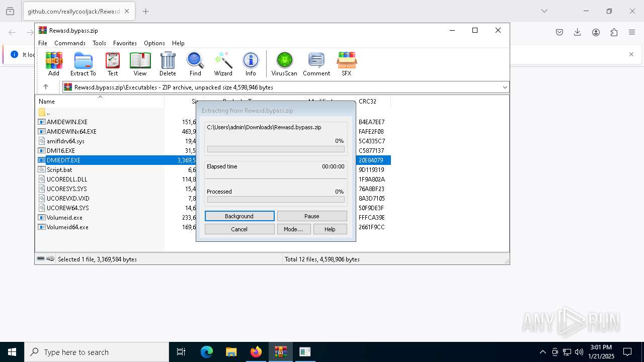Click the View file toolbar icon
Viewport: 644px width, 362px height.
click(140, 64)
